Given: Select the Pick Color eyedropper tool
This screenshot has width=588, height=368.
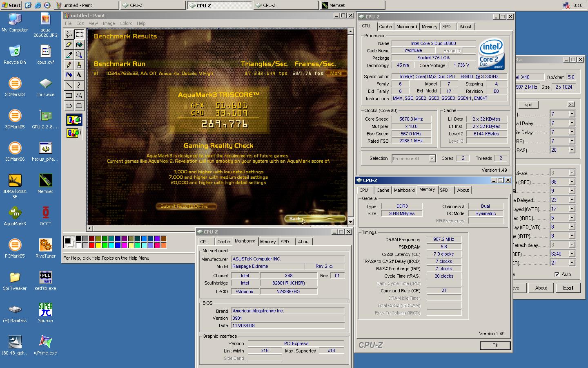Looking at the screenshot, I should tap(69, 55).
